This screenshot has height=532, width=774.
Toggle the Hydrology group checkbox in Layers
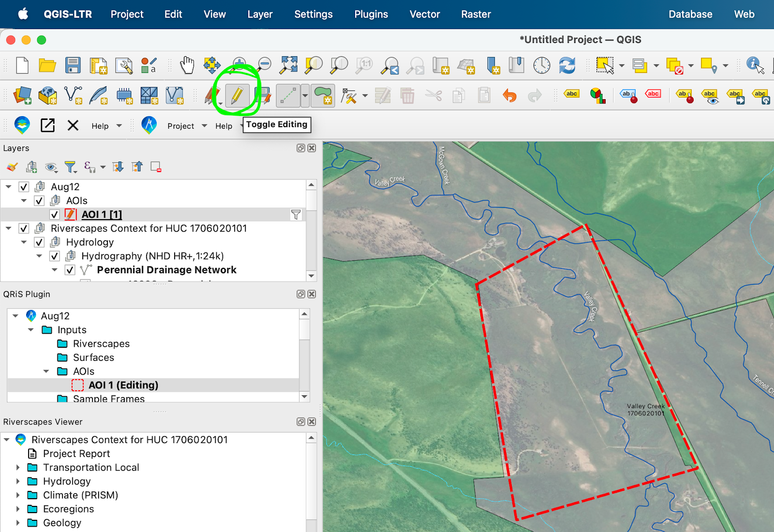click(x=39, y=242)
